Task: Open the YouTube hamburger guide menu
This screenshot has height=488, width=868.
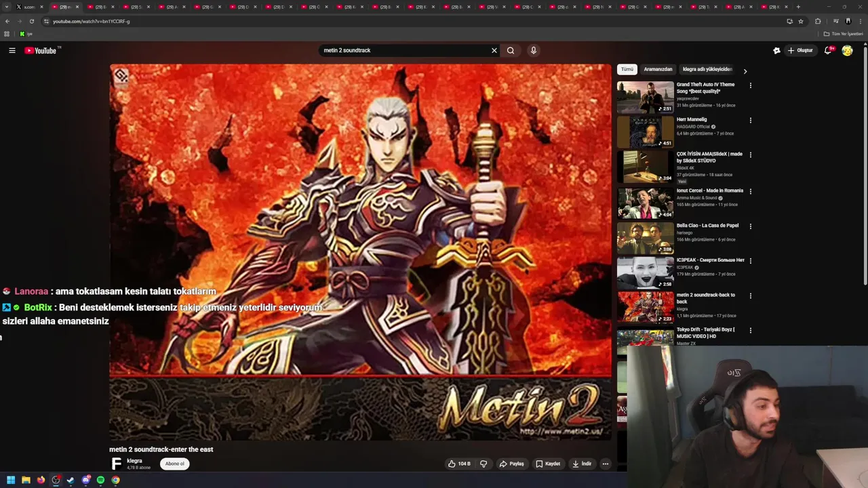Action: (x=12, y=50)
